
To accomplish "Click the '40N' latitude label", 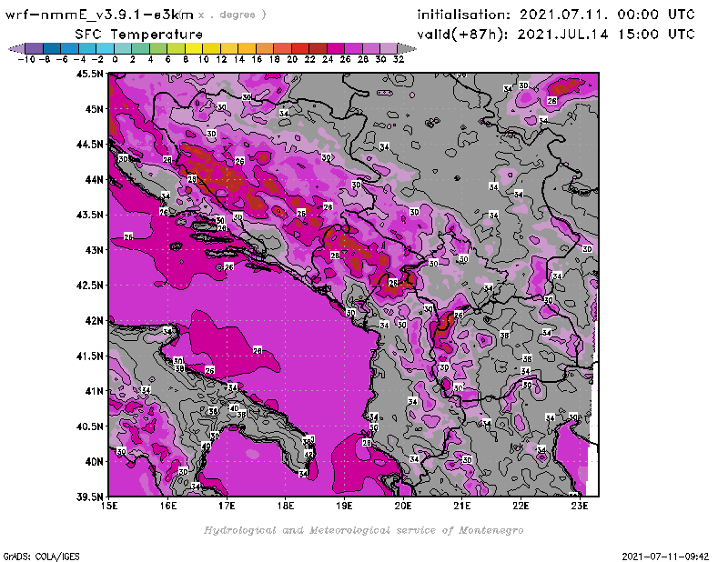I will click(x=94, y=462).
